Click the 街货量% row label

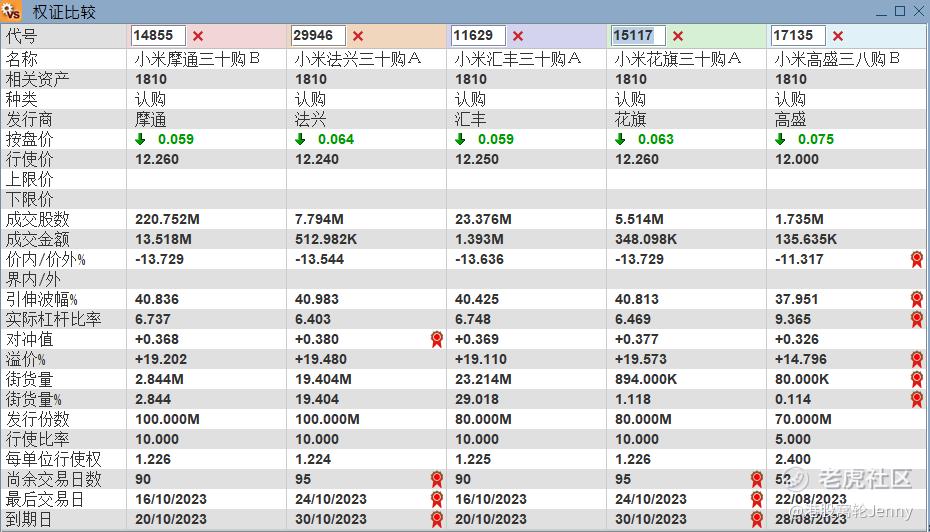point(34,399)
